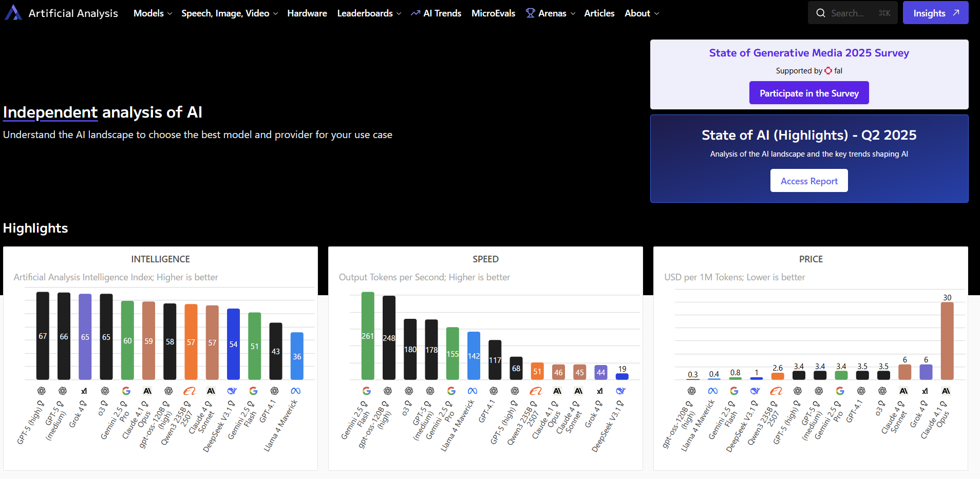Viewport: 980px width, 479px height.
Task: Click the Access Report button
Action: tap(809, 181)
